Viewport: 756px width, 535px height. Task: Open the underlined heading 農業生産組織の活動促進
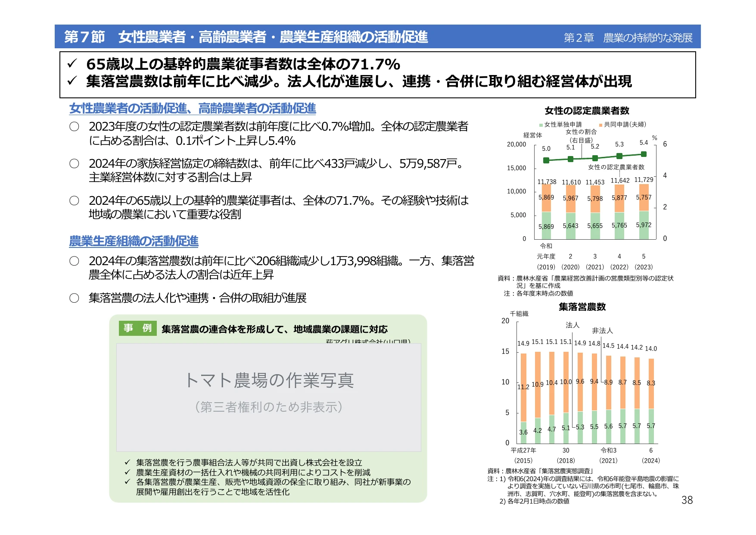tap(134, 241)
